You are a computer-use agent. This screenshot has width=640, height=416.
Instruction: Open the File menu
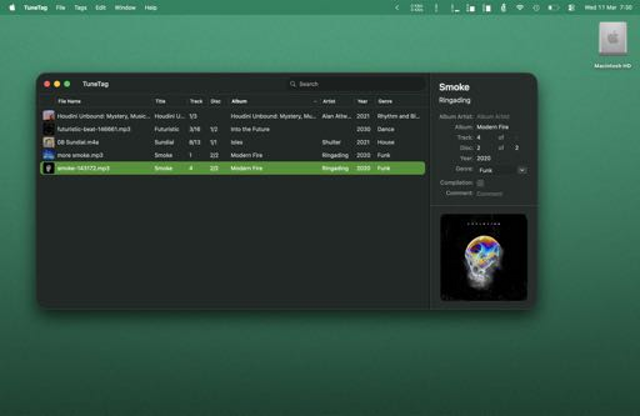pyautogui.click(x=60, y=7)
